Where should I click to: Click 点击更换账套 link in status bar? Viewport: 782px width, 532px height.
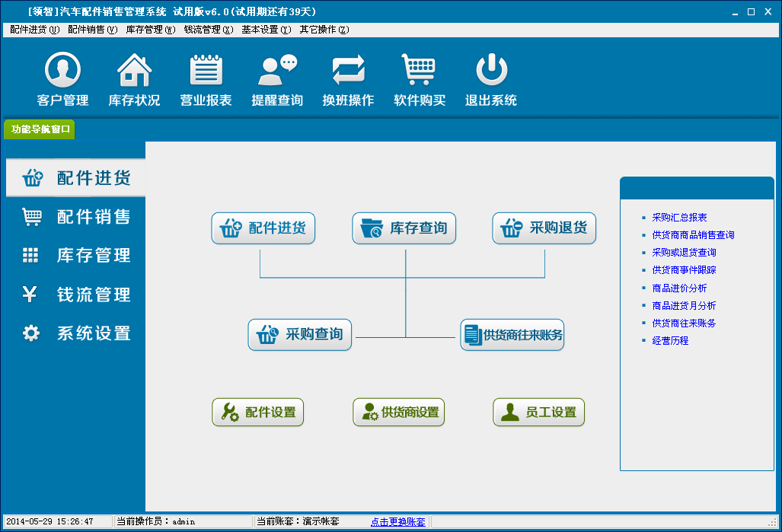click(x=397, y=522)
